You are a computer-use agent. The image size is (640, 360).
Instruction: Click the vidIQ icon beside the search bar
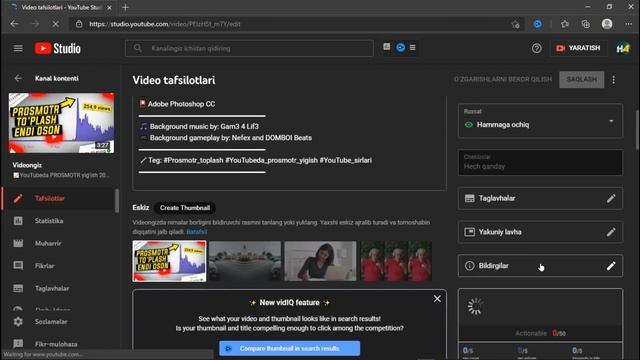point(400,48)
